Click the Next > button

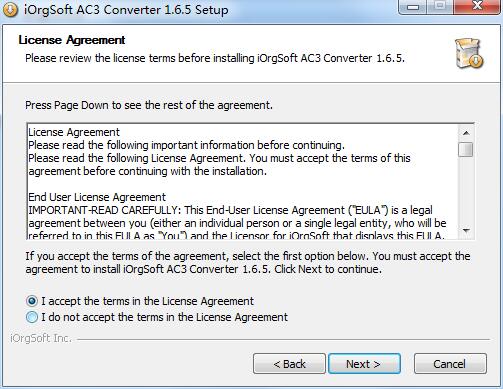pos(364,364)
